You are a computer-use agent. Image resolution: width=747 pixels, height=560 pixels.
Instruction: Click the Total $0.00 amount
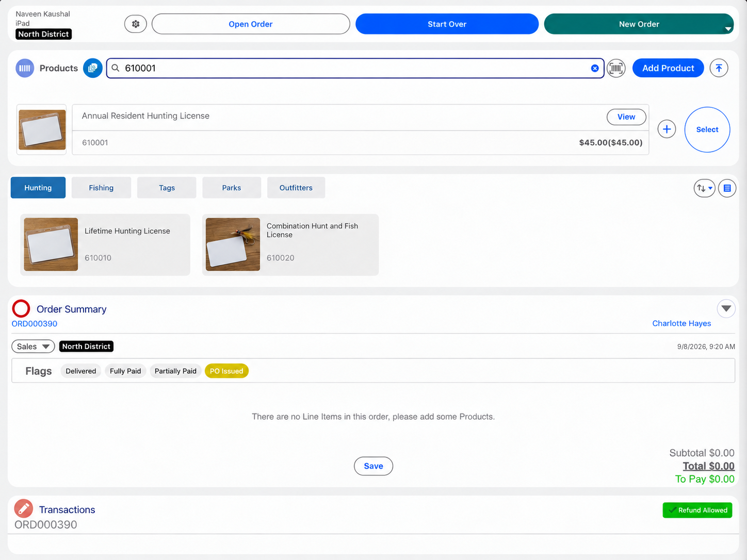708,466
